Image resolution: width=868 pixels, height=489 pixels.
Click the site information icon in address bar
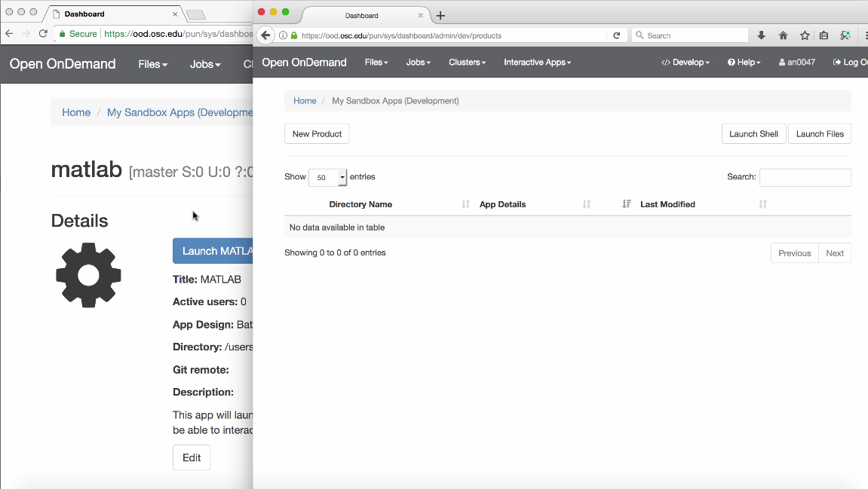(x=283, y=35)
